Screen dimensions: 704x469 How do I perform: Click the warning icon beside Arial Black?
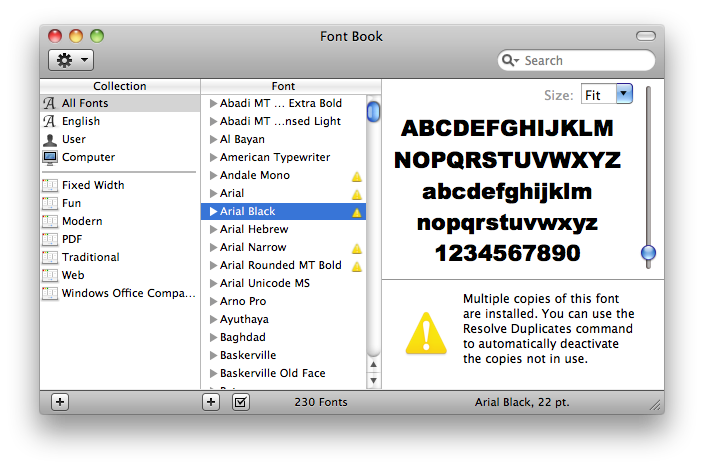357,212
